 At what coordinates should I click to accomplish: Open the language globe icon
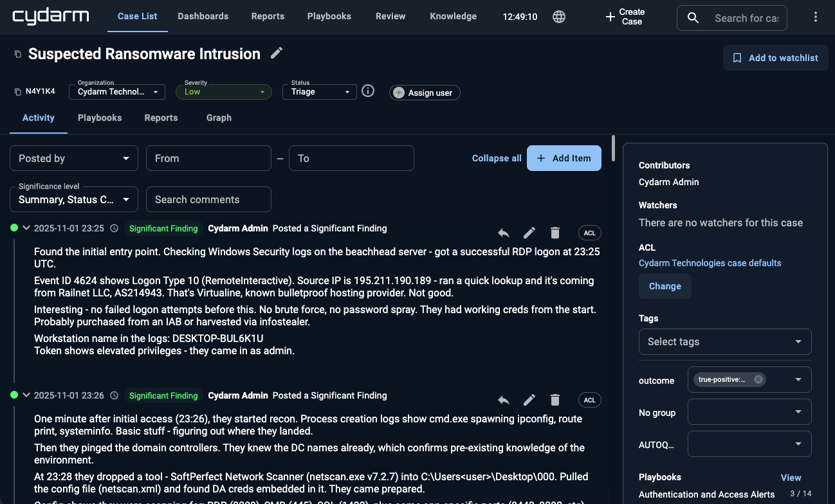click(558, 17)
